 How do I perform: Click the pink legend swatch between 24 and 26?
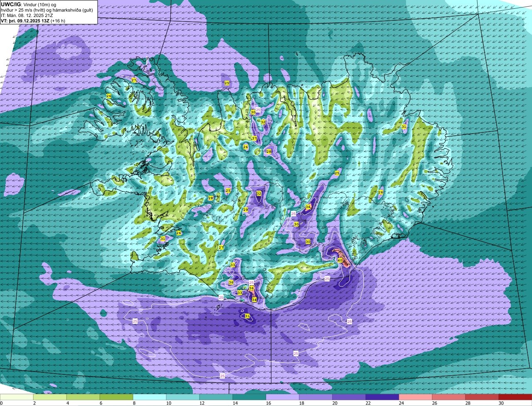tap(416, 397)
